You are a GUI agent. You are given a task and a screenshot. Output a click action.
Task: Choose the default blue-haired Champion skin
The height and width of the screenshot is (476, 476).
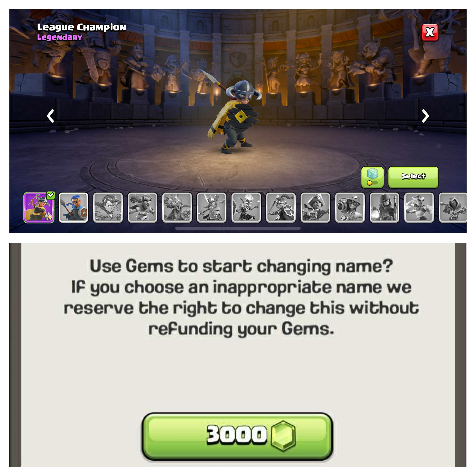(x=73, y=207)
